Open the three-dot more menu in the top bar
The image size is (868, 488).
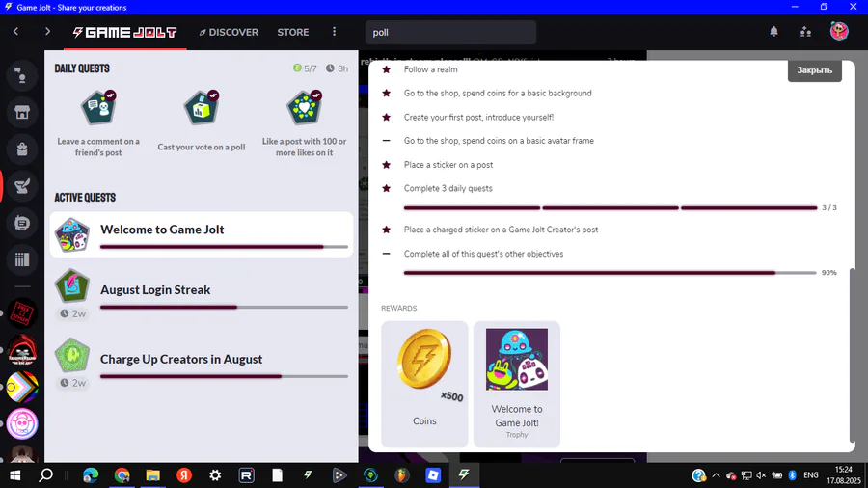334,32
